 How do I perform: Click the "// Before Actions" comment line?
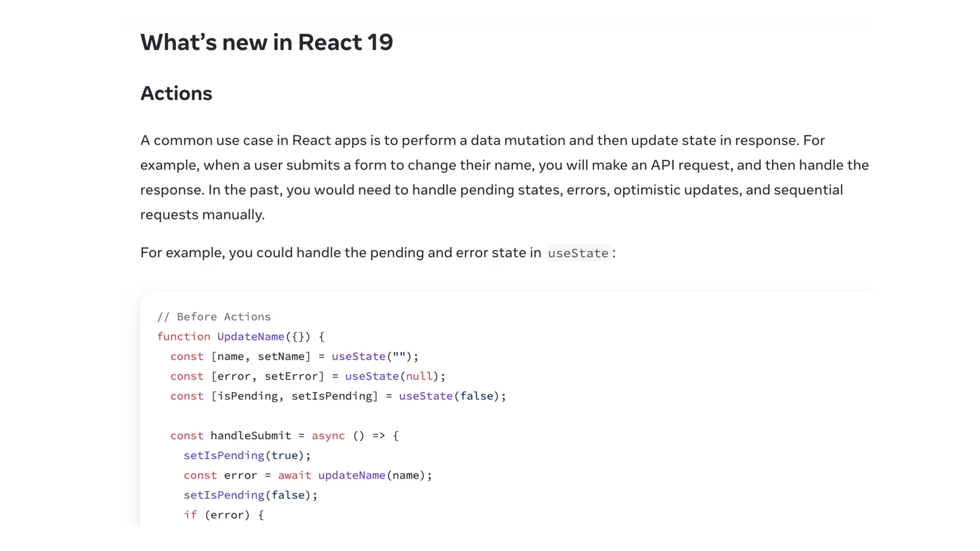[213, 317]
